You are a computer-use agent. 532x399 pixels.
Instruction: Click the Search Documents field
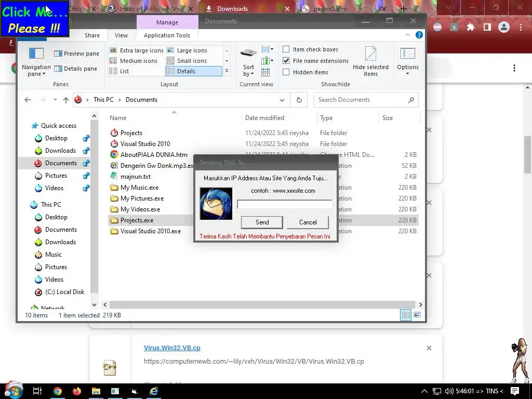(x=366, y=100)
